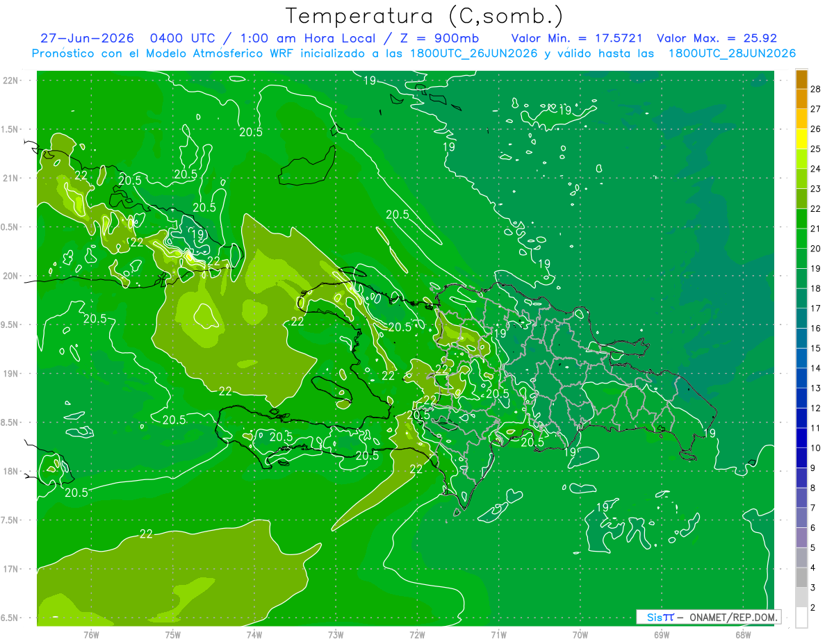
Task: Click the "76W" longitude axis label
Action: coord(91,634)
